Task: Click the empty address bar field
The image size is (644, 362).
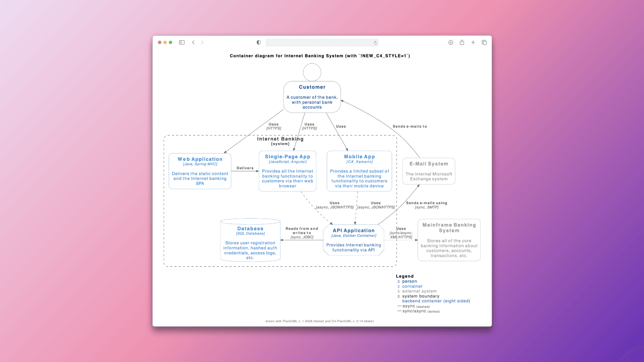Action: click(x=319, y=43)
